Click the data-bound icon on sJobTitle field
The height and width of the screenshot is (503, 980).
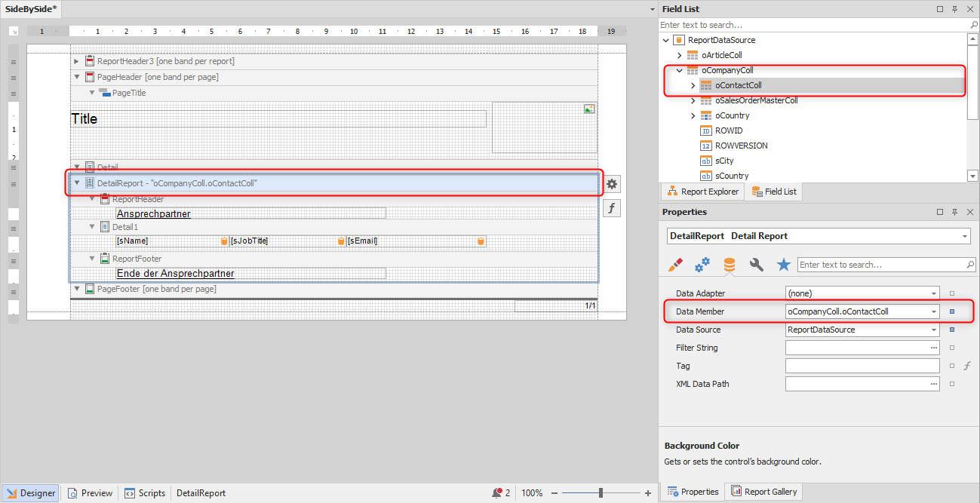tap(341, 241)
